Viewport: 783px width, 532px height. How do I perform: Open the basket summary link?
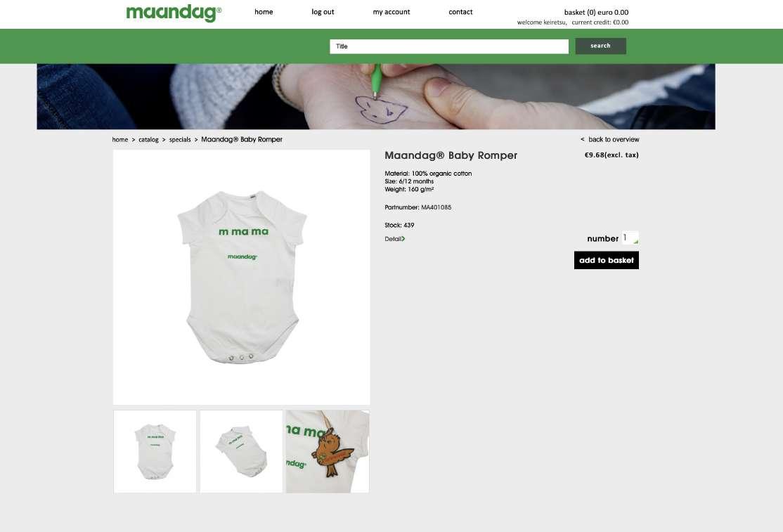[x=596, y=13]
